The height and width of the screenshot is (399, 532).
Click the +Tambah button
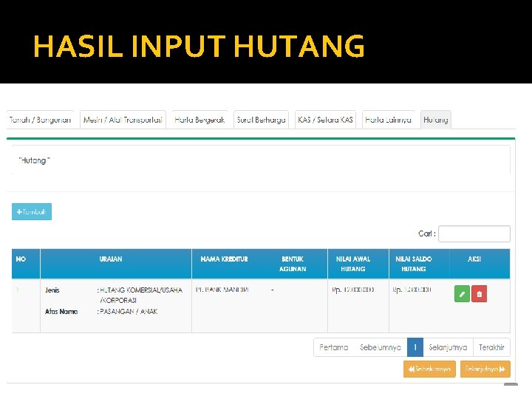click(x=32, y=212)
